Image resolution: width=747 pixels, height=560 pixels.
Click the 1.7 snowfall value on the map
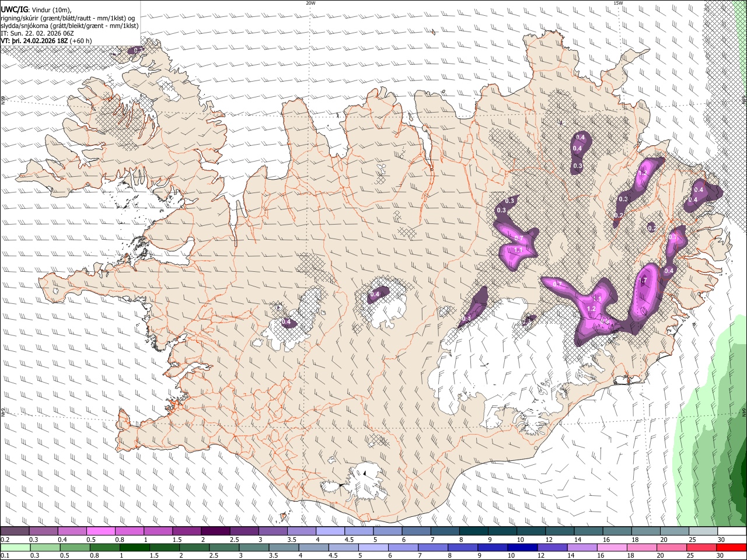643,281
